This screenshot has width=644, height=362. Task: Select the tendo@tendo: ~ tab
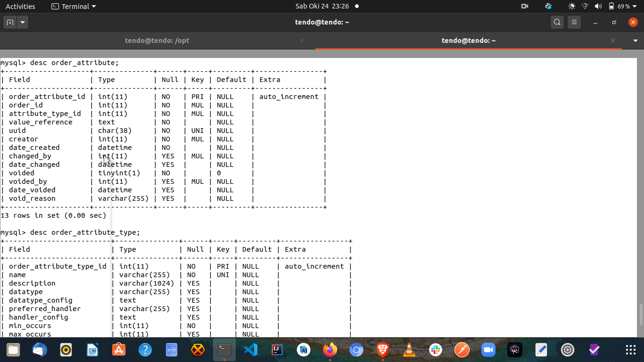pos(469,41)
